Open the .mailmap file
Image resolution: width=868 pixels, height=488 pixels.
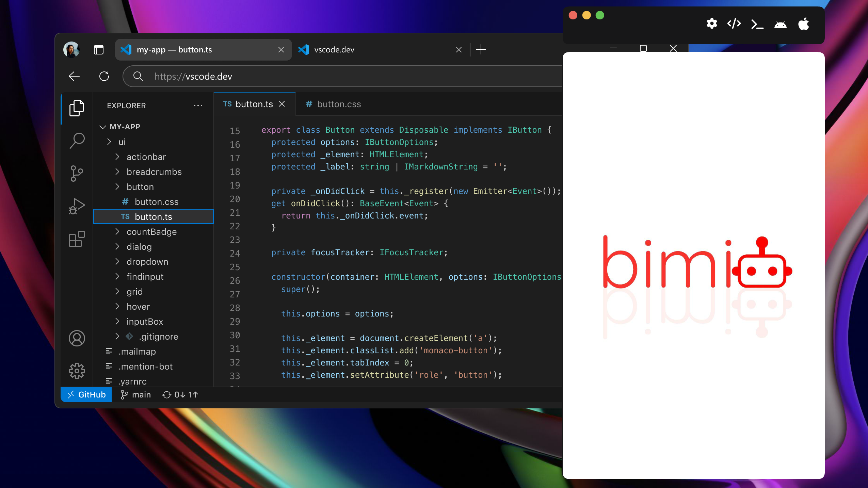pos(153,352)
